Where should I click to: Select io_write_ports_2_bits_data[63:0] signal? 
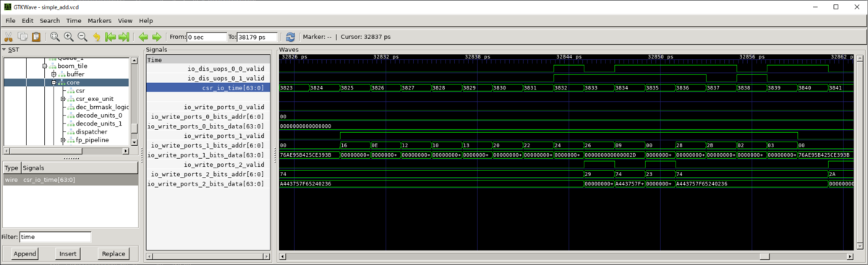206,183
